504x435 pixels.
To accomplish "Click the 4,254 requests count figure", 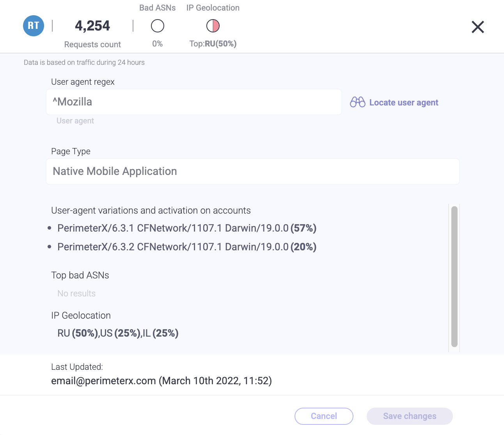I will 92,26.
